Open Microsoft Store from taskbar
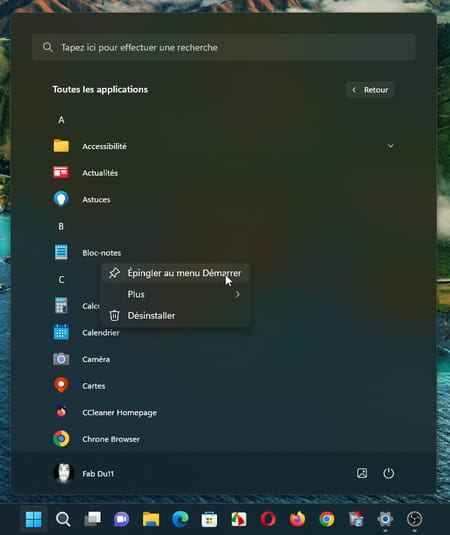The height and width of the screenshot is (535, 450). pyautogui.click(x=209, y=519)
